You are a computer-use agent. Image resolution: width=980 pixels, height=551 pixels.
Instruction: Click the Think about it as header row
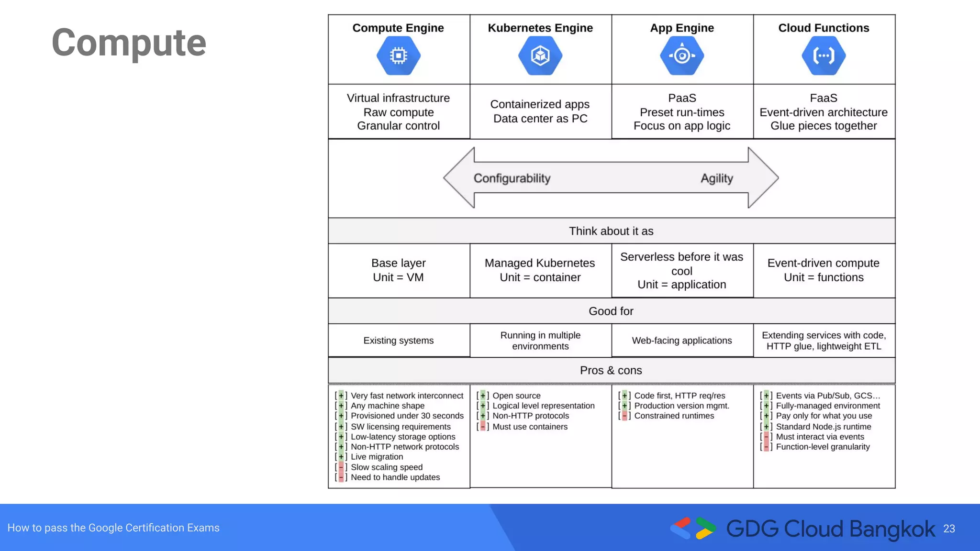(611, 231)
